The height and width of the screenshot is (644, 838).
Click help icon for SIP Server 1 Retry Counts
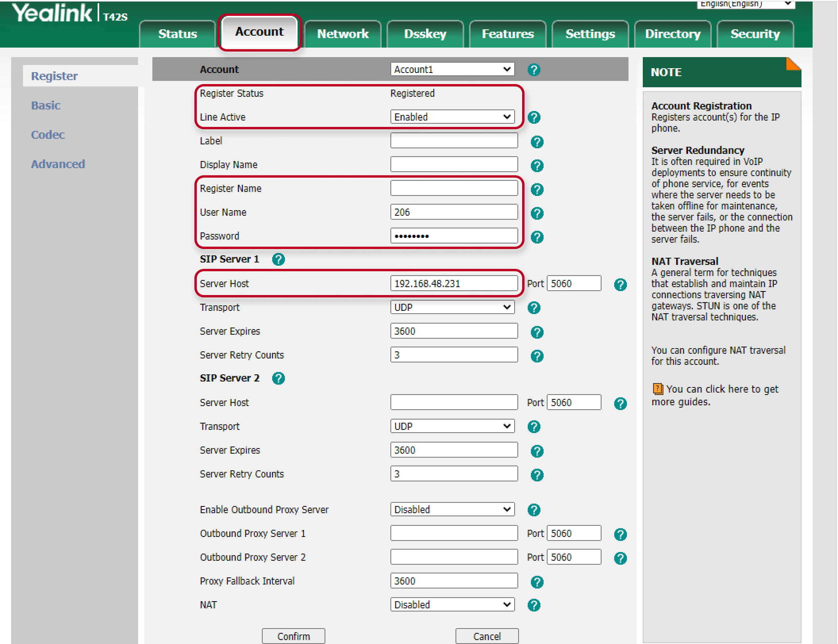click(537, 356)
